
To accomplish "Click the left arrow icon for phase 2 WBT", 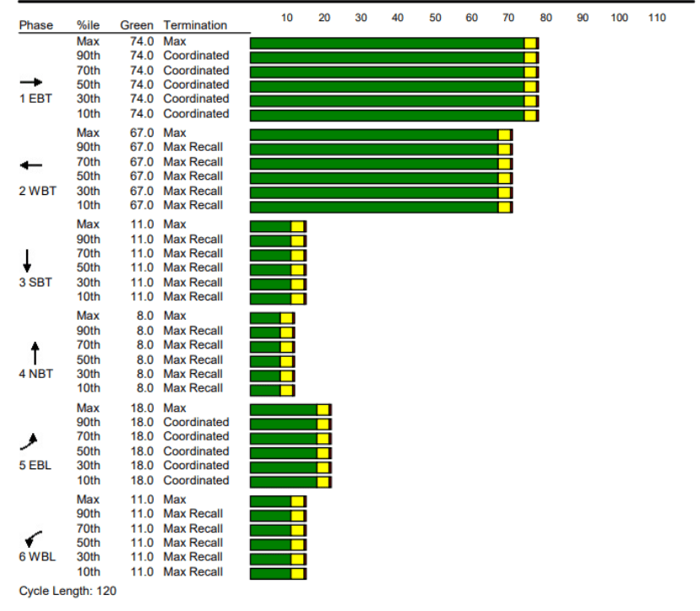I will click(x=30, y=165).
